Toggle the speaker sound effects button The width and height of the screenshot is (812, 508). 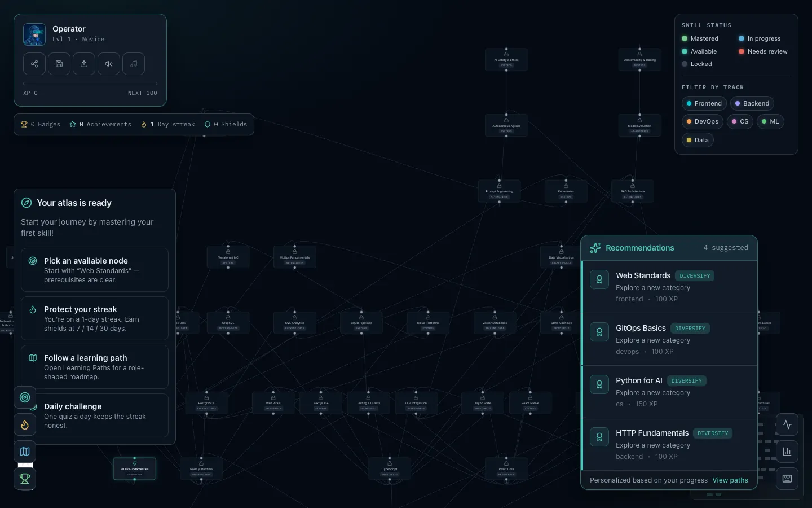click(x=109, y=64)
